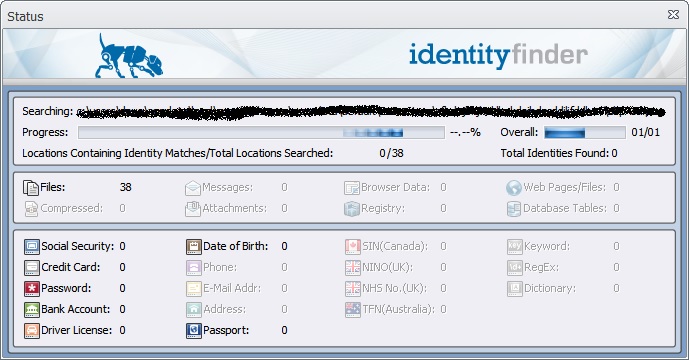689x360 pixels.
Task: Click the 0/38 locations searched value
Action: 391,153
